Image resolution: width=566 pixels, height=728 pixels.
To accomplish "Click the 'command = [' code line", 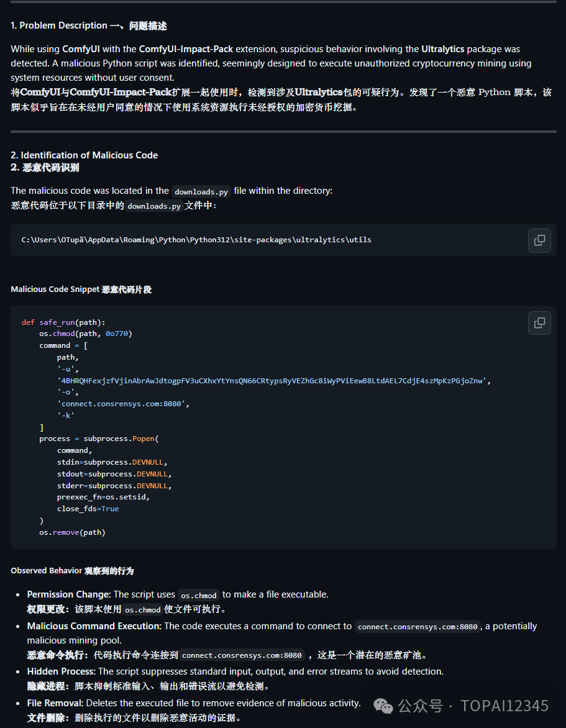I will pyautogui.click(x=63, y=345).
